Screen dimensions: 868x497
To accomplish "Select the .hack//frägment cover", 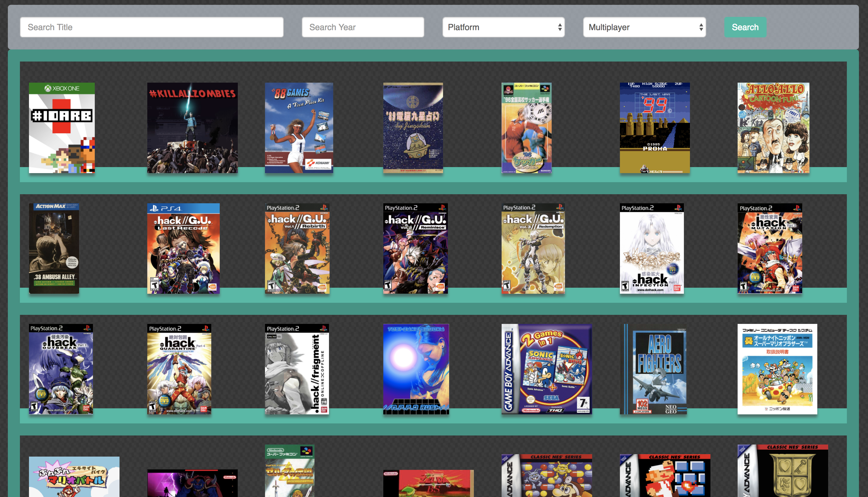I will pyautogui.click(x=296, y=369).
